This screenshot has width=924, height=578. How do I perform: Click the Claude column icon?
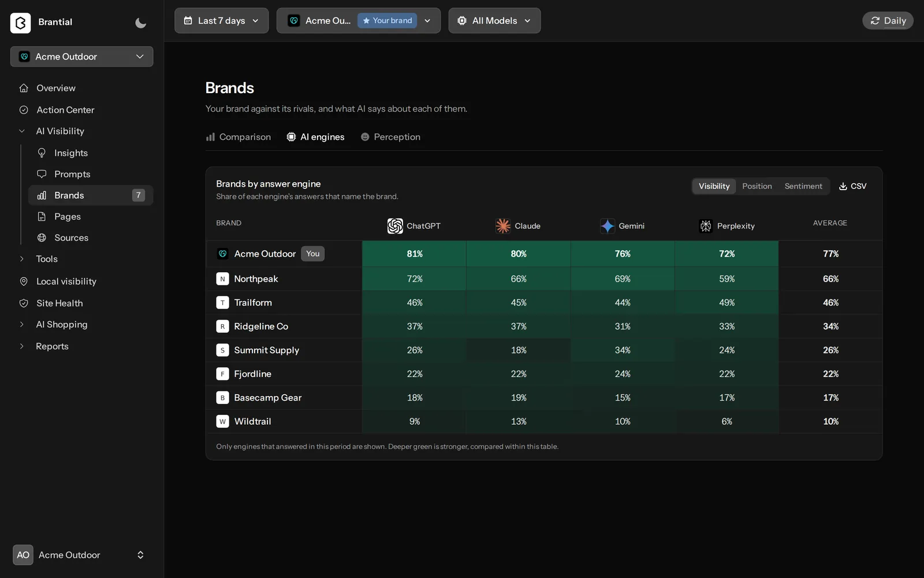click(503, 226)
